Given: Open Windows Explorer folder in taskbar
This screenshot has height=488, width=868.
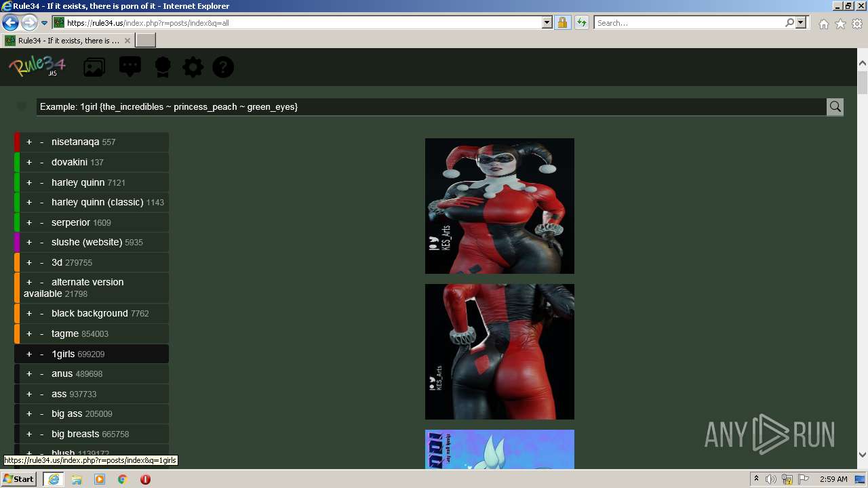Looking at the screenshot, I should pyautogui.click(x=77, y=479).
